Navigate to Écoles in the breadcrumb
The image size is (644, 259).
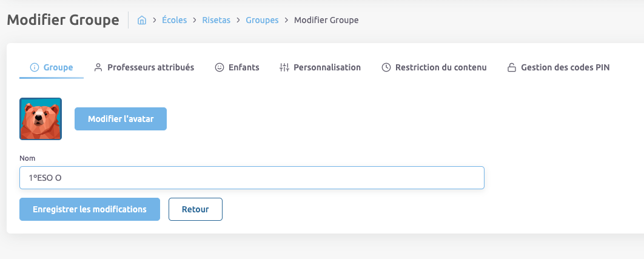click(174, 20)
